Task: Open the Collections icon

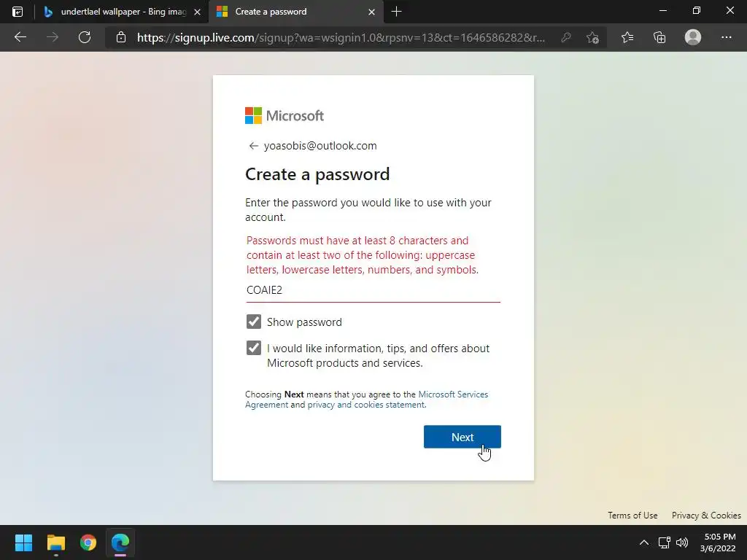Action: click(x=659, y=37)
